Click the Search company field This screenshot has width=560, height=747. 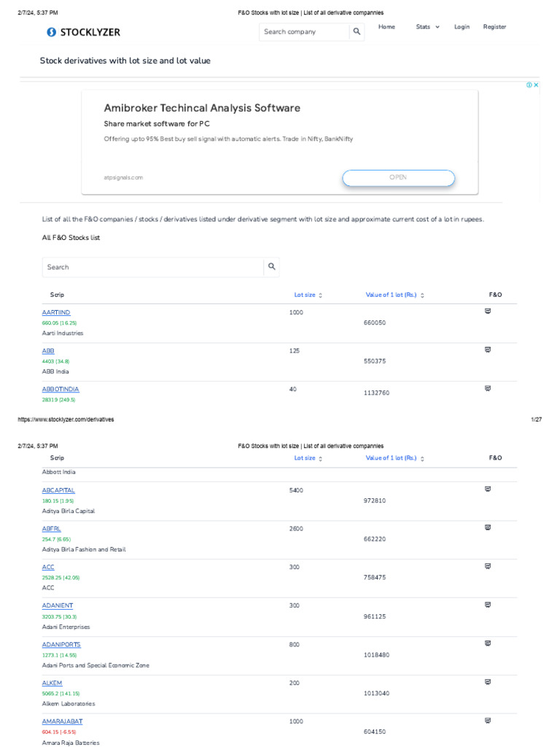pos(303,32)
